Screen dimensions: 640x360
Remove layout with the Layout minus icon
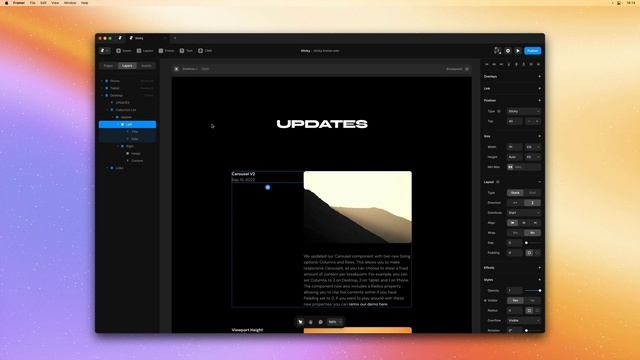tap(539, 182)
